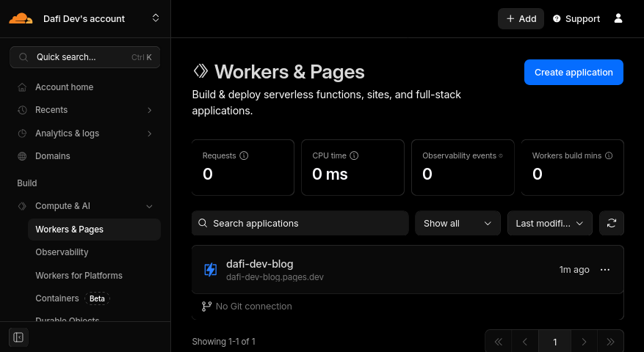Show info for Workers build mins

pos(609,155)
